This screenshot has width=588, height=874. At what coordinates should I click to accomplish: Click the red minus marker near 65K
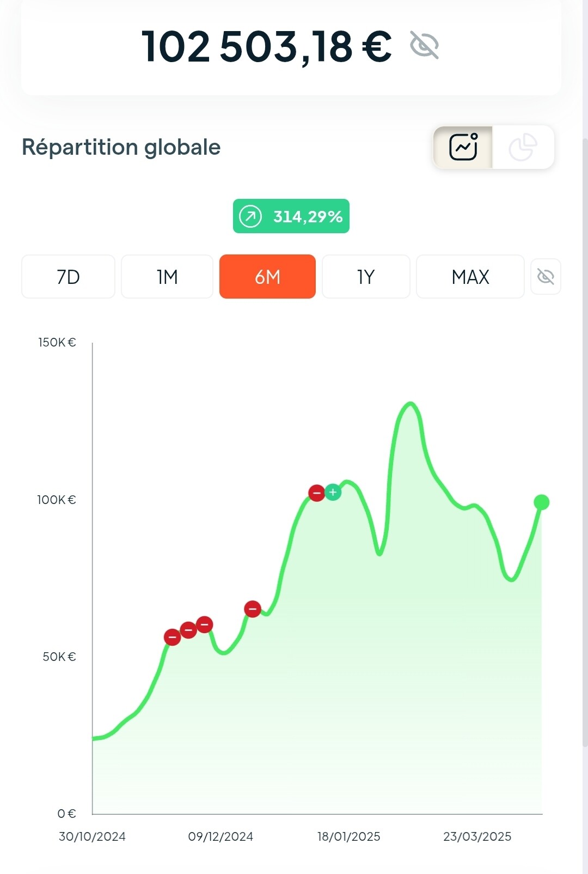(x=253, y=609)
